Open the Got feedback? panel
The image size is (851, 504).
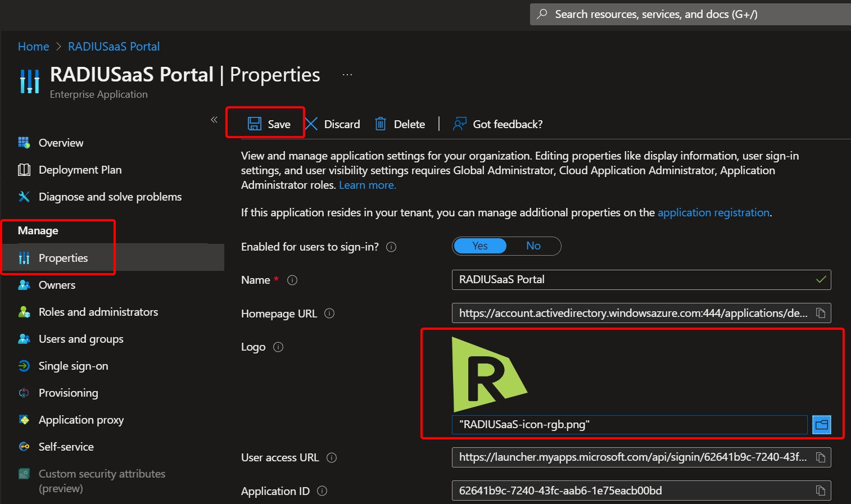click(x=498, y=124)
